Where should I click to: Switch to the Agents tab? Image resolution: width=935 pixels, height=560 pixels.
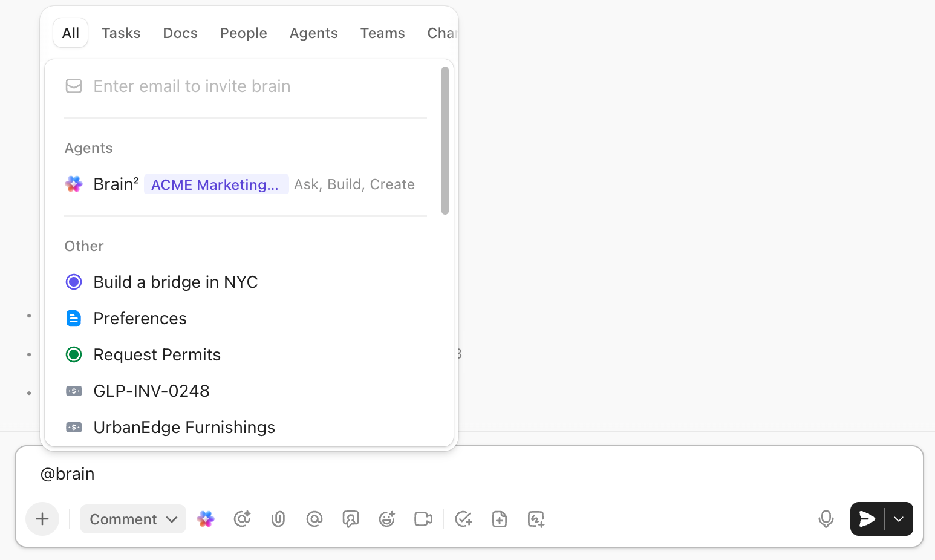click(313, 33)
